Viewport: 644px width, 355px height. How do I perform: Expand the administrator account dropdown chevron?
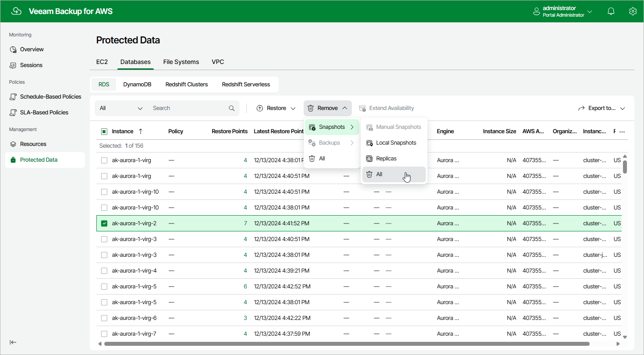[590, 11]
